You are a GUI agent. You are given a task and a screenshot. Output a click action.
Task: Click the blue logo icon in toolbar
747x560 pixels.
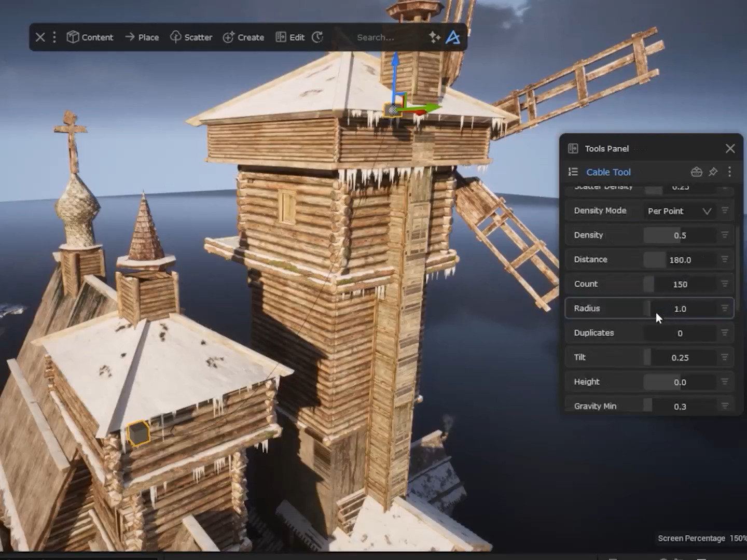coord(453,37)
